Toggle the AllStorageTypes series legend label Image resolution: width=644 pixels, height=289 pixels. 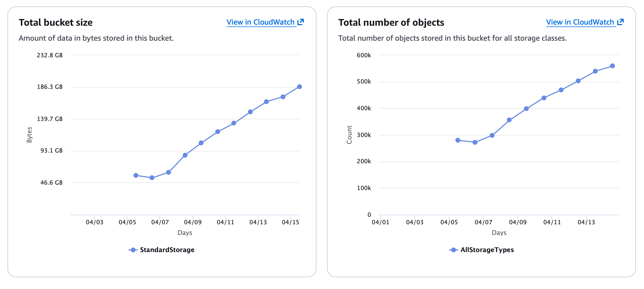pos(487,250)
